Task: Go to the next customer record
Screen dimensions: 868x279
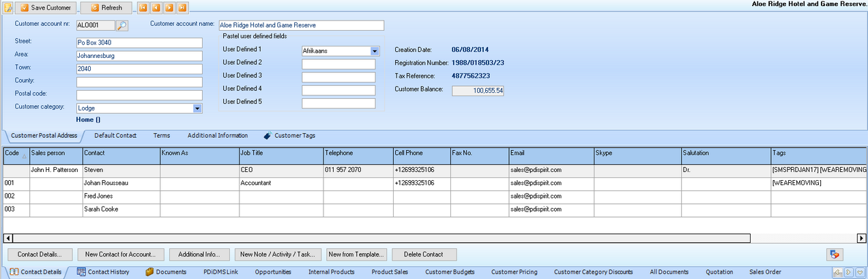Action: click(170, 8)
